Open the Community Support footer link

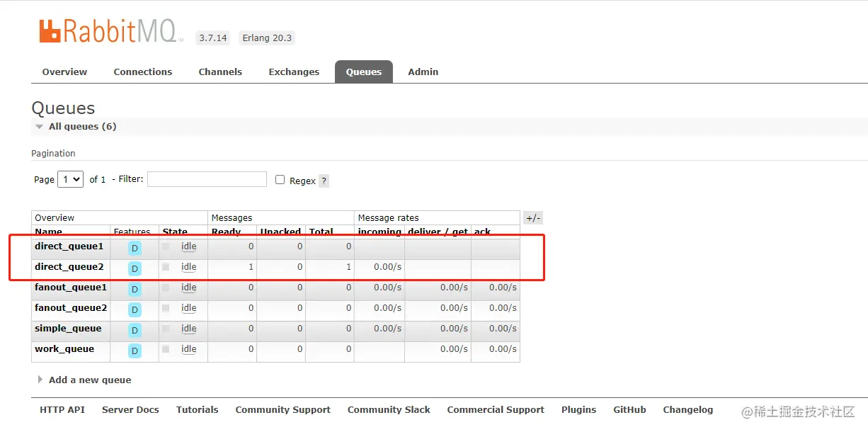point(283,409)
